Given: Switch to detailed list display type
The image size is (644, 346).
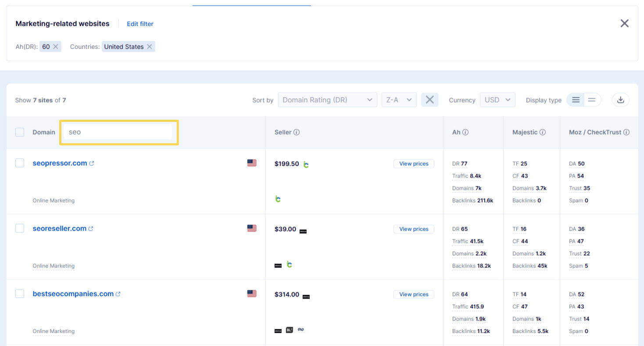Looking at the screenshot, I should tap(576, 100).
